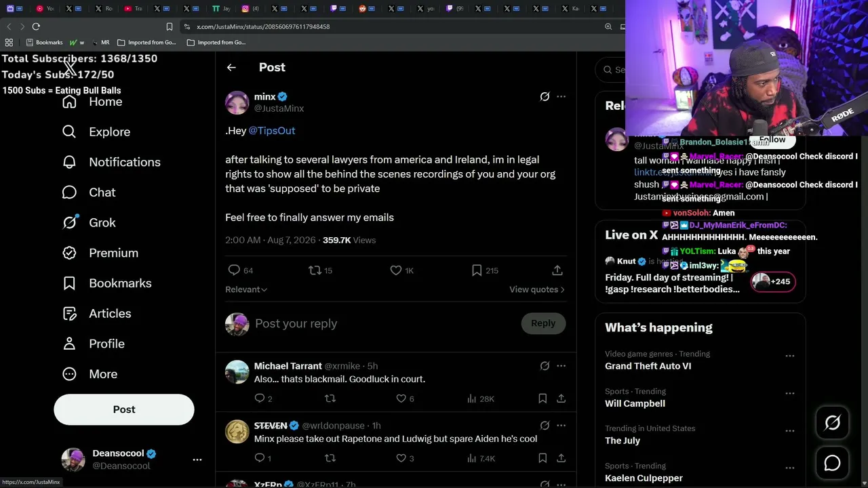Open the @TipsOut mention link
Image resolution: width=868 pixels, height=488 pixels.
[x=272, y=130]
